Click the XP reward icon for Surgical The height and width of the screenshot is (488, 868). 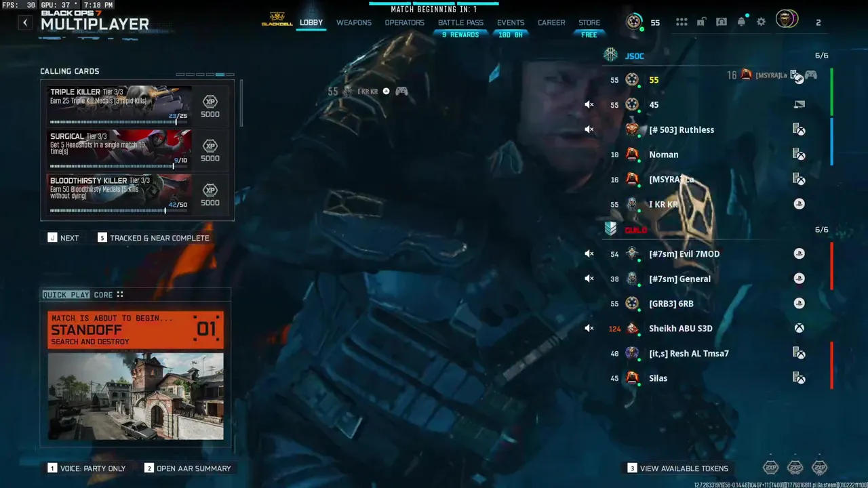[210, 146]
